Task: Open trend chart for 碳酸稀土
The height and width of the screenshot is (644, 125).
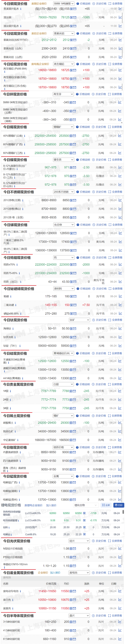Action: click(120, 423)
